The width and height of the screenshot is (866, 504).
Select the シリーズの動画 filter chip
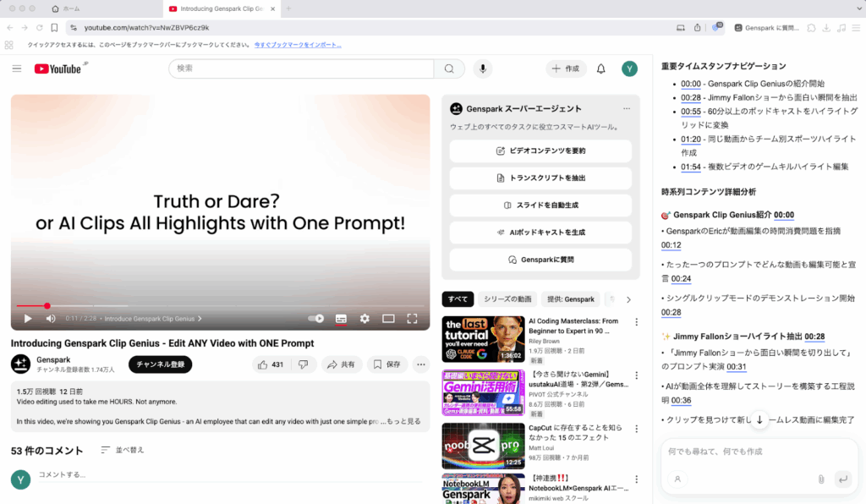point(507,299)
